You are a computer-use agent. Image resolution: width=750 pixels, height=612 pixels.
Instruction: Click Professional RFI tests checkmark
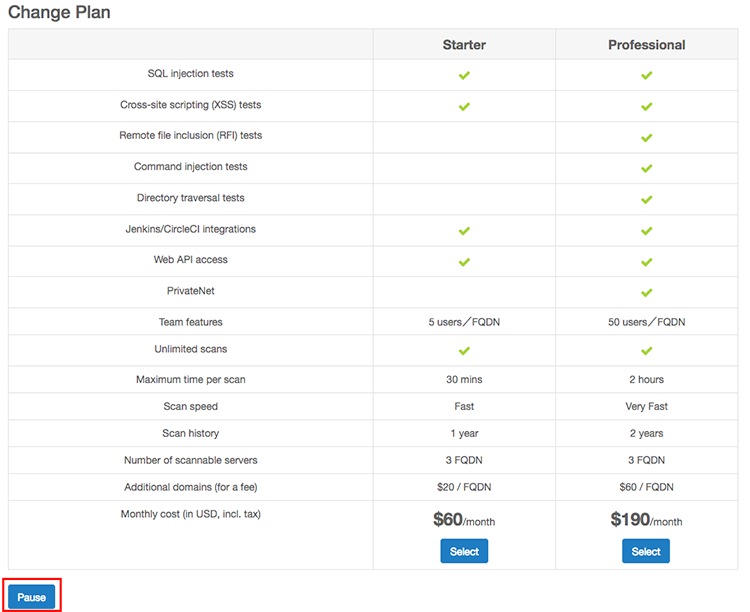click(x=646, y=138)
